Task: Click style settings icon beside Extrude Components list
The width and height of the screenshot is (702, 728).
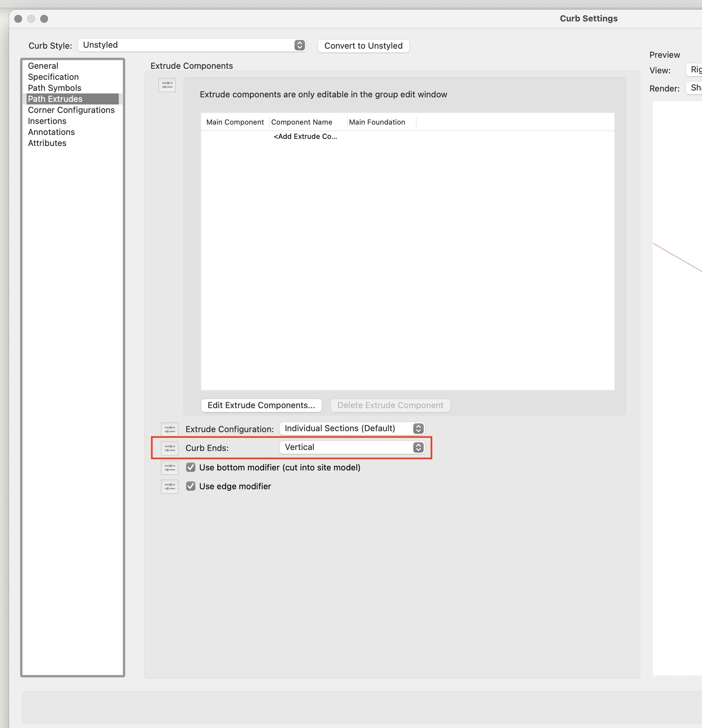Action: click(167, 85)
